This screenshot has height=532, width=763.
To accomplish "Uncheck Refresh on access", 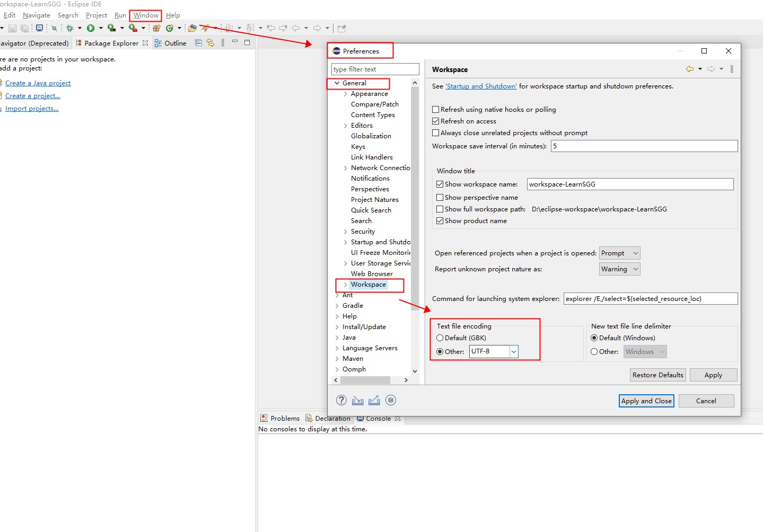I will click(436, 121).
